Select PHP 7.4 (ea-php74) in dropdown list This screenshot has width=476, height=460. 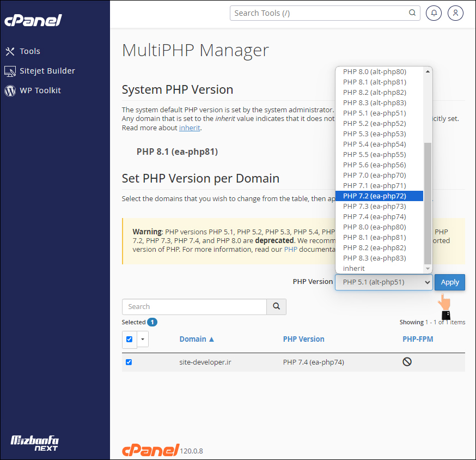coord(379,216)
